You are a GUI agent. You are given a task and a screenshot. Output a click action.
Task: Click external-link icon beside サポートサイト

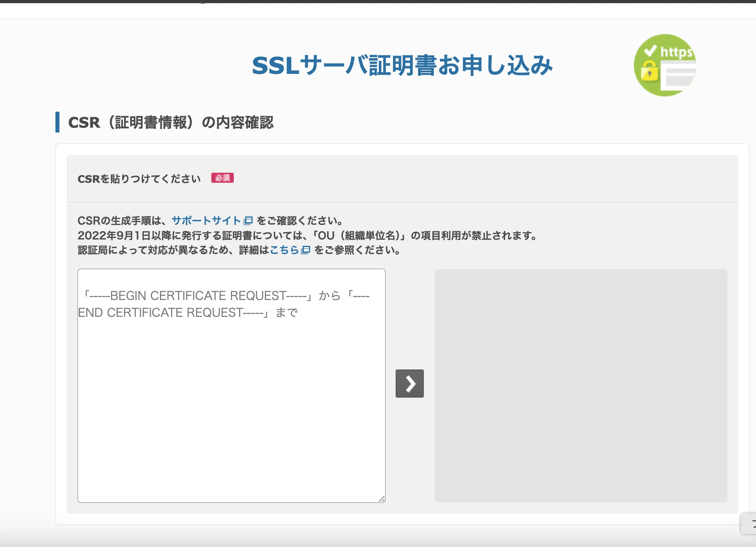pos(248,220)
